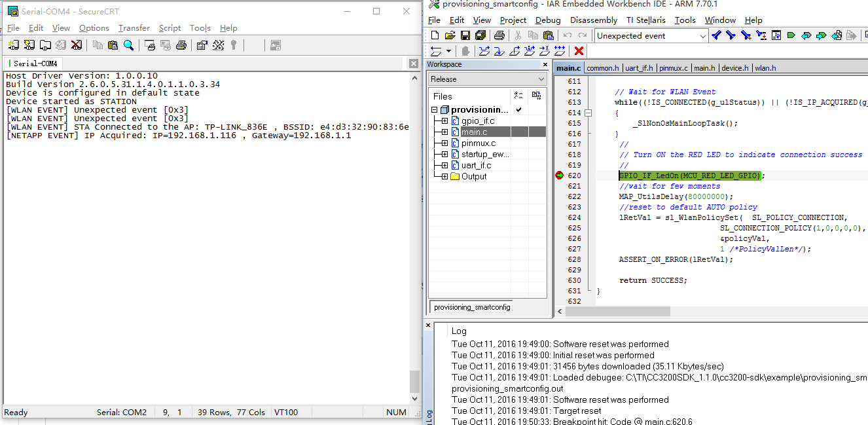868x425 pixels.
Task: Open 'Unexpected event' search combo box
Action: (651, 36)
